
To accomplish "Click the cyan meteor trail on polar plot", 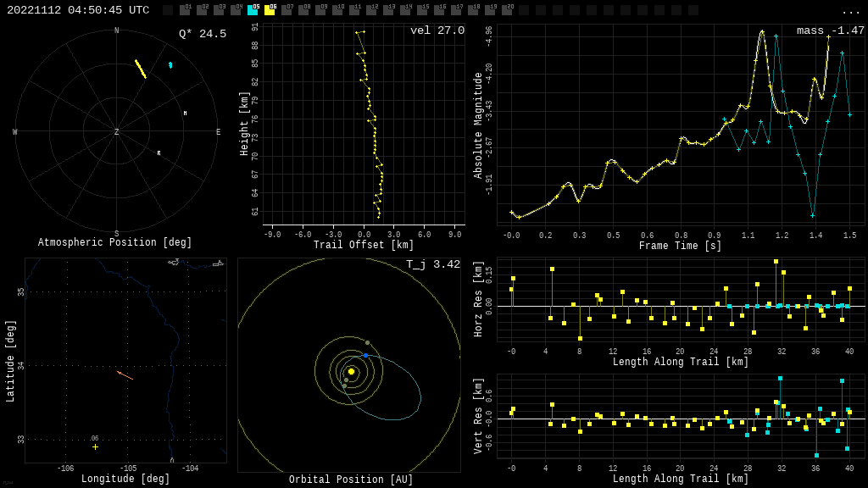I will click(170, 64).
